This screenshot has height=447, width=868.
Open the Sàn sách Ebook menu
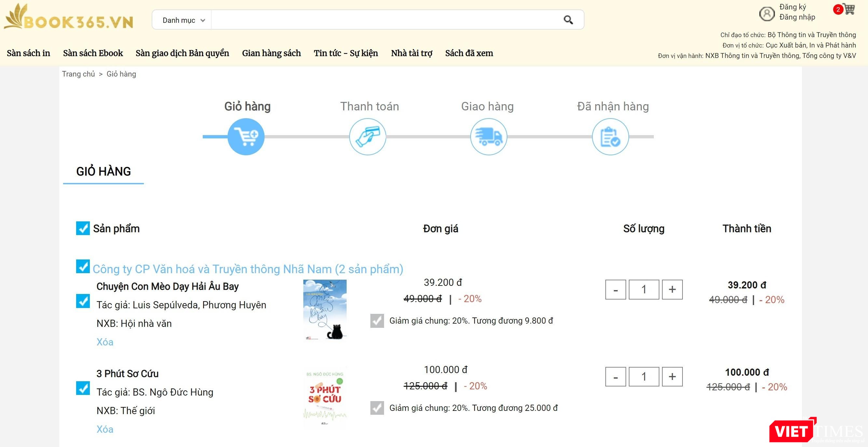coord(93,53)
